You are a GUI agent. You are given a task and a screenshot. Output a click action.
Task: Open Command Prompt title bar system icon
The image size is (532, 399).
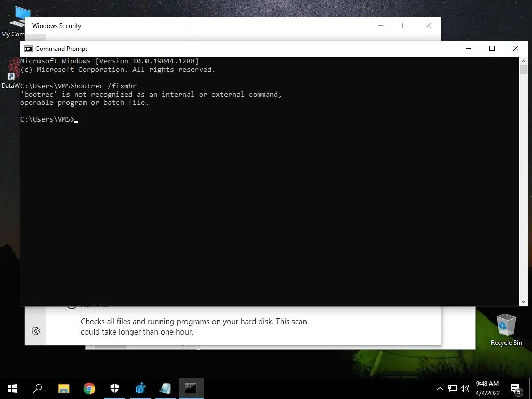coord(29,49)
